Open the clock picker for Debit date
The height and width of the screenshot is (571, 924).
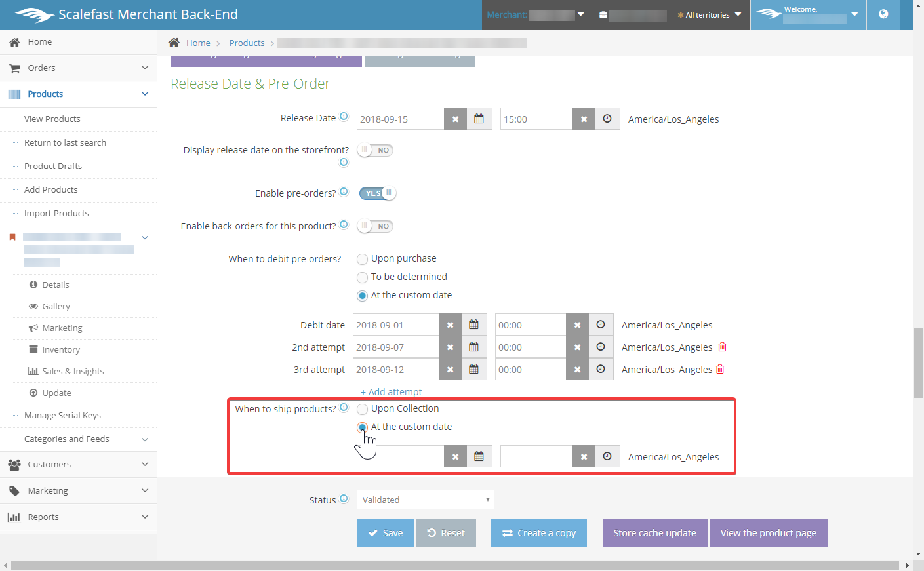point(601,325)
